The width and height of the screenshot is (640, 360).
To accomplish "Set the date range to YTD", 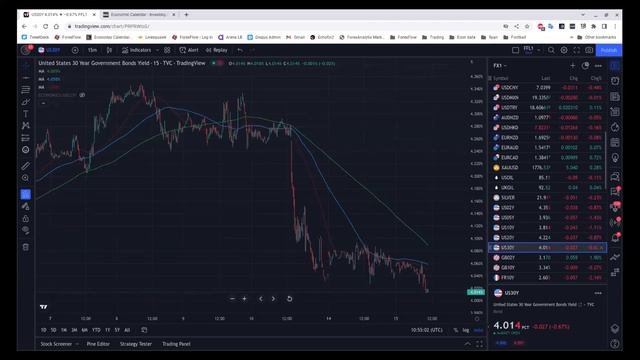I will 96,330.
